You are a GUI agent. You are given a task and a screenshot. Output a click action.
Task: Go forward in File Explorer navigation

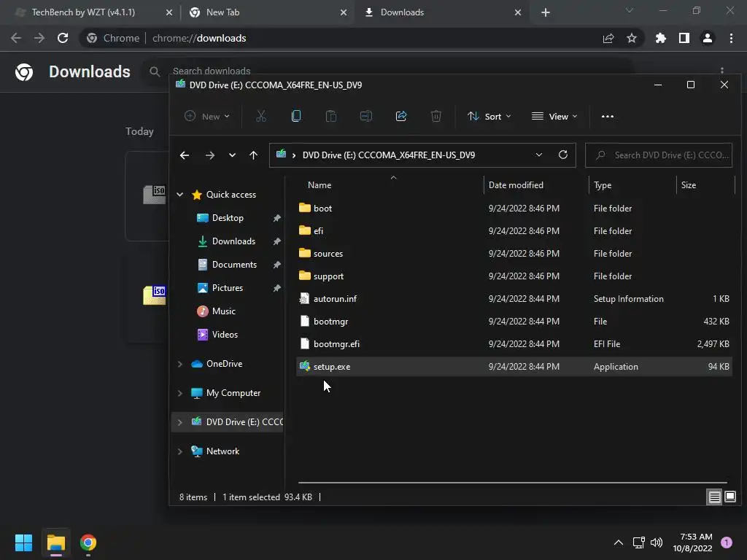[209, 155]
